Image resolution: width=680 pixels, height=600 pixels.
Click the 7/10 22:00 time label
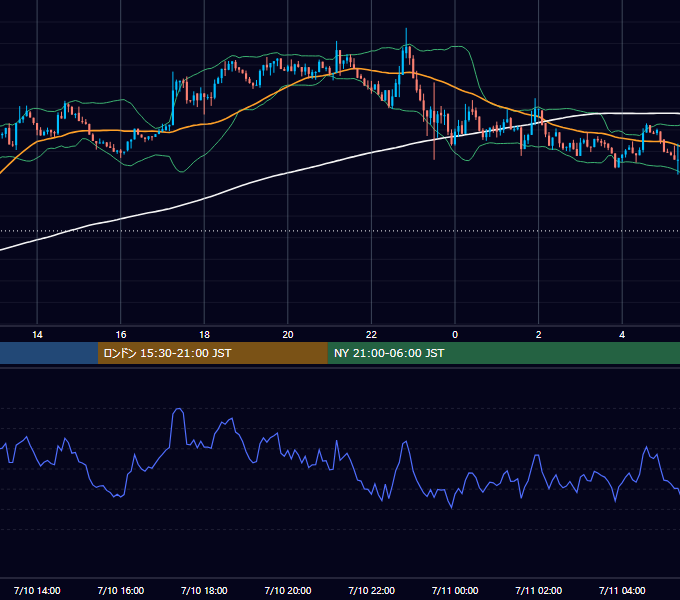(x=372, y=590)
